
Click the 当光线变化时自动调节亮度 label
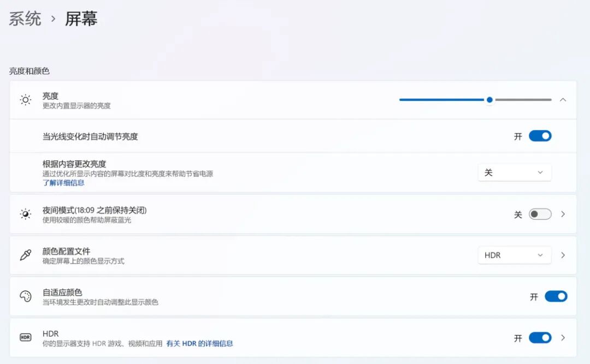coord(90,136)
